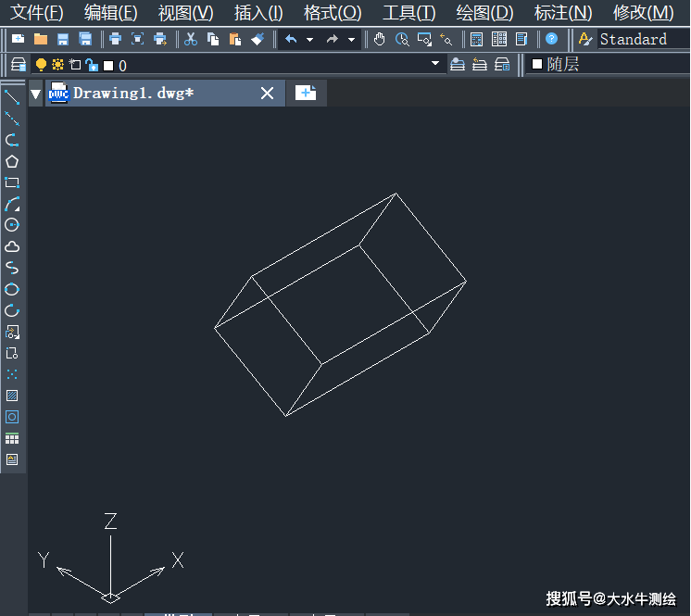This screenshot has width=691, height=616.
Task: Click the Pan hand tool
Action: pyautogui.click(x=380, y=39)
